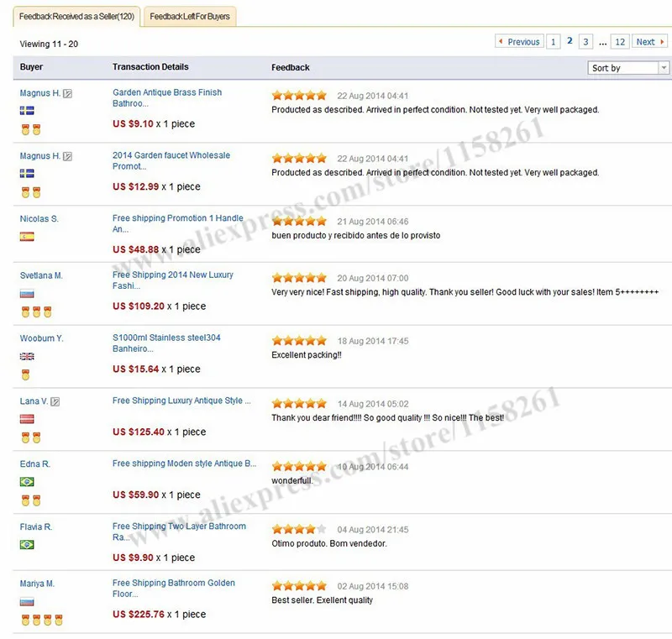672x639 pixels.
Task: Click Russia flag under Svetlana M.
Action: click(x=27, y=294)
